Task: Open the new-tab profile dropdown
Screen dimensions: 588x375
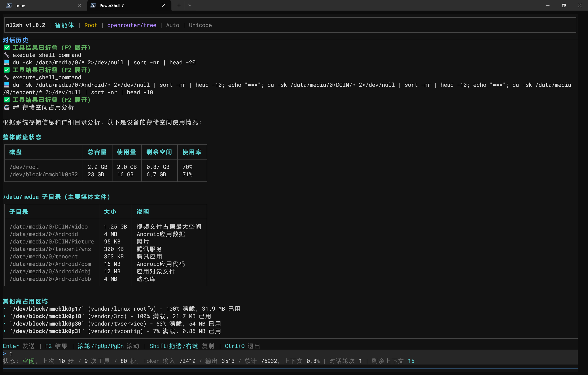Action: tap(190, 5)
